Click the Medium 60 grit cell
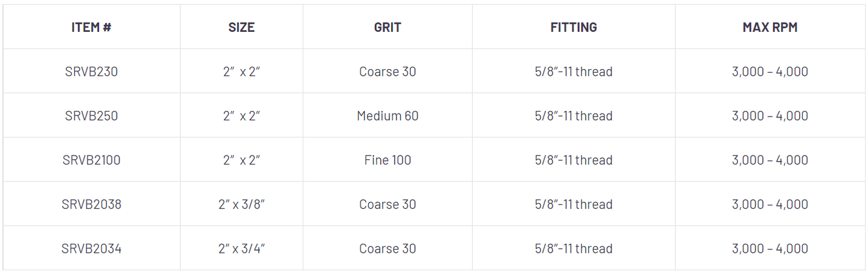Image resolution: width=868 pixels, height=272 pixels. [387, 116]
